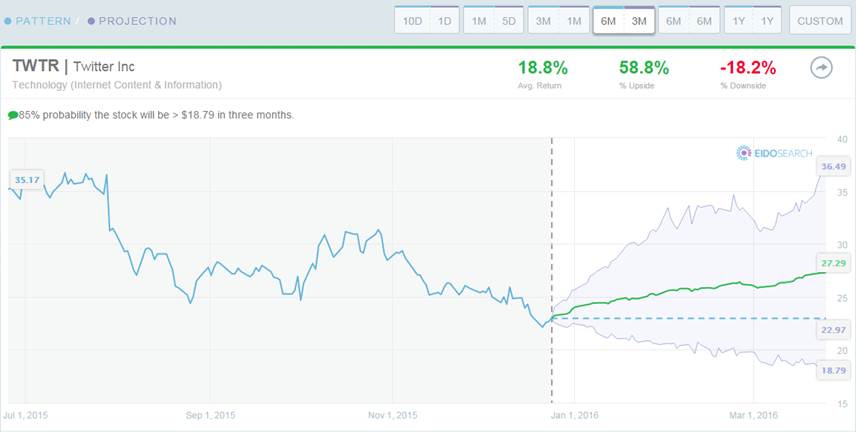The width and height of the screenshot is (856, 432).
Task: Click the share arrow icon
Action: (x=821, y=68)
